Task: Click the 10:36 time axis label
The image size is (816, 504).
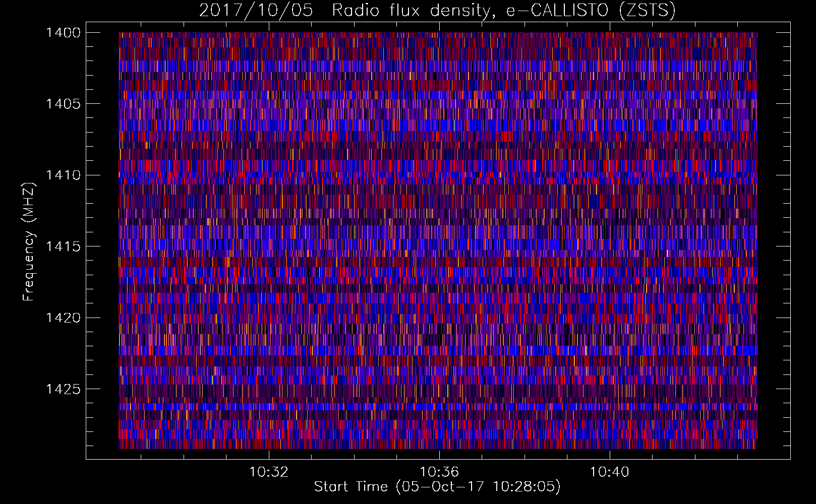Action: 440,472
